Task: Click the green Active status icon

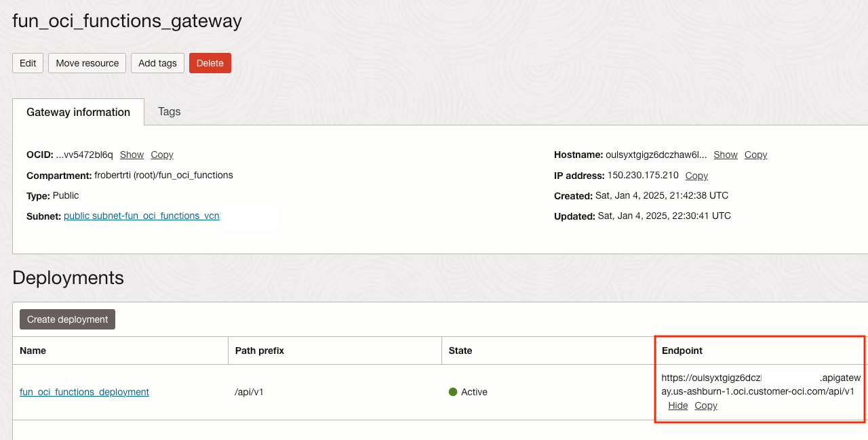Action: pos(453,392)
